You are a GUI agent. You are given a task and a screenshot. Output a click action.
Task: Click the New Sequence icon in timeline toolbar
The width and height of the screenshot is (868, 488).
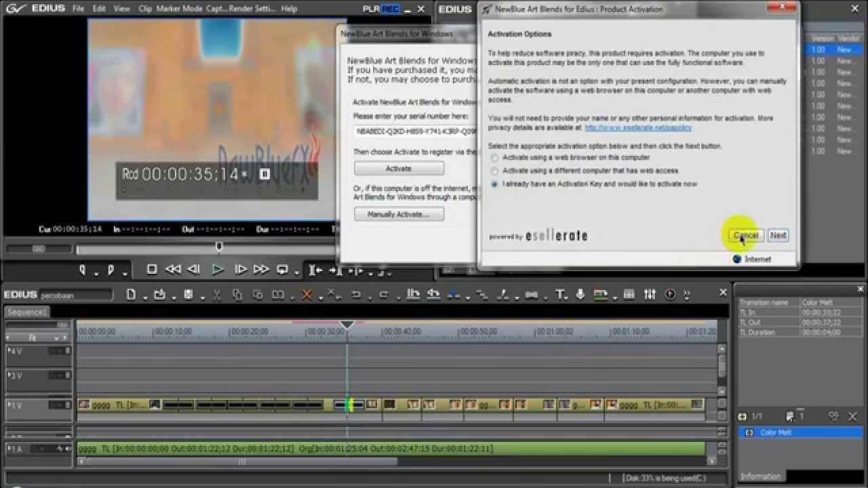point(131,294)
